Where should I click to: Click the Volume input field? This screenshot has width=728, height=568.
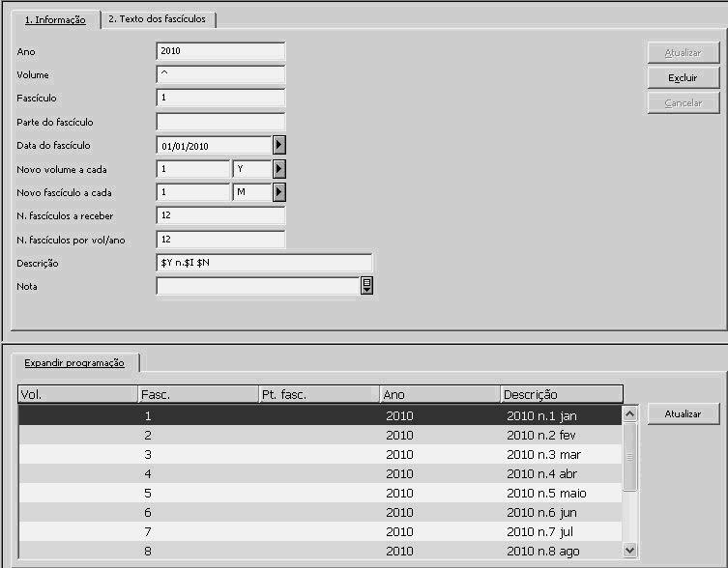pyautogui.click(x=220, y=74)
